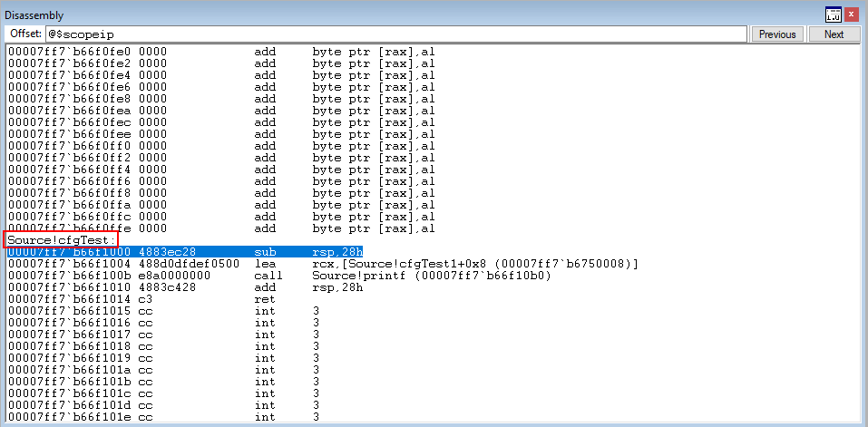Click the Disassembly window title
868x427 pixels.
coord(34,15)
